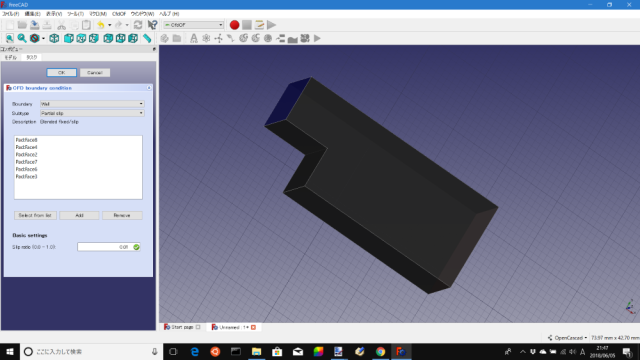Open File Explorer from the taskbar
This screenshot has width=640, height=360.
click(256, 351)
